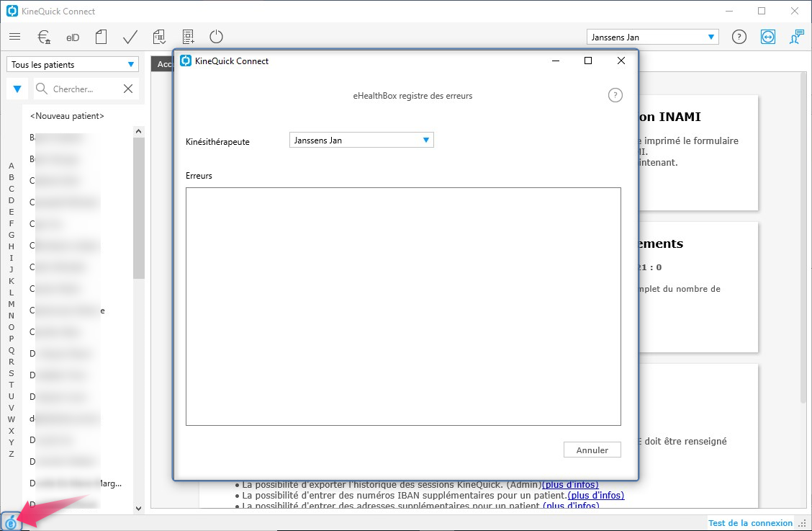The width and height of the screenshot is (812, 531).
Task: Jump to letter R in alphabet index
Action: click(x=12, y=362)
